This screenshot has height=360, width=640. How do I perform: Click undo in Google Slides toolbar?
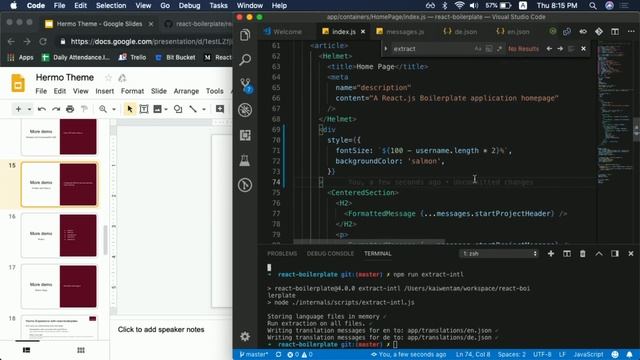tap(42, 109)
